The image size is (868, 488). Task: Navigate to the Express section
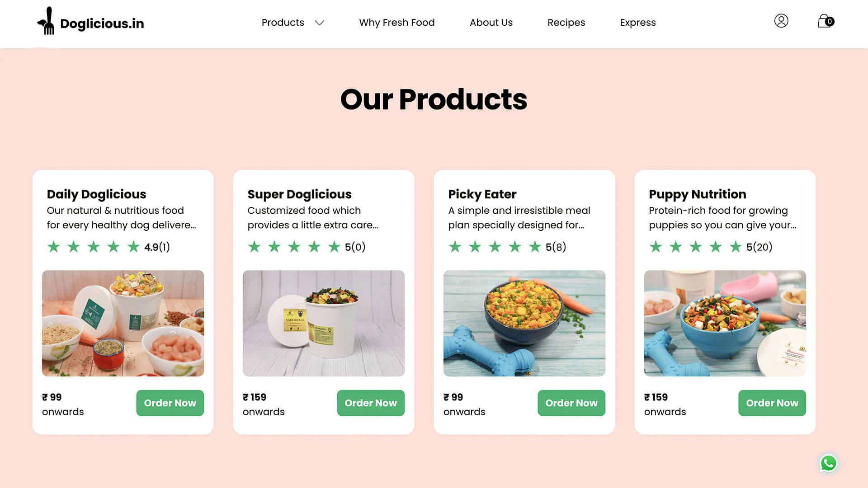coord(637,23)
